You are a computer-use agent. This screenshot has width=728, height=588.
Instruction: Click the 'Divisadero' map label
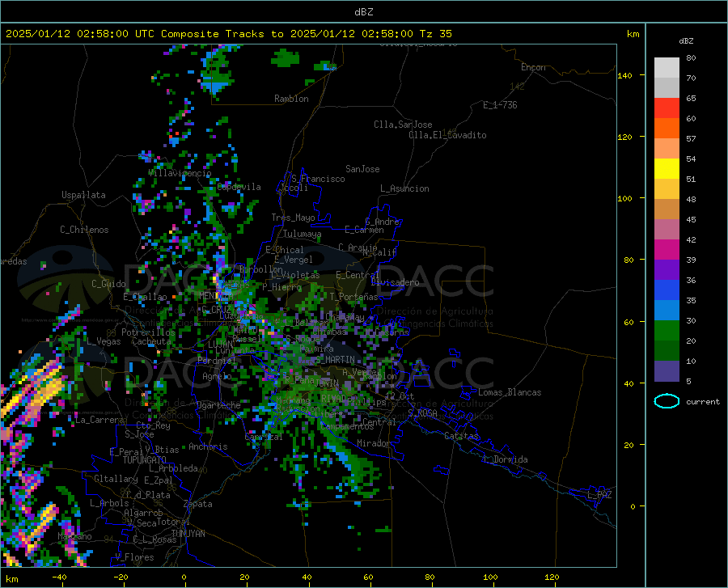tap(395, 282)
